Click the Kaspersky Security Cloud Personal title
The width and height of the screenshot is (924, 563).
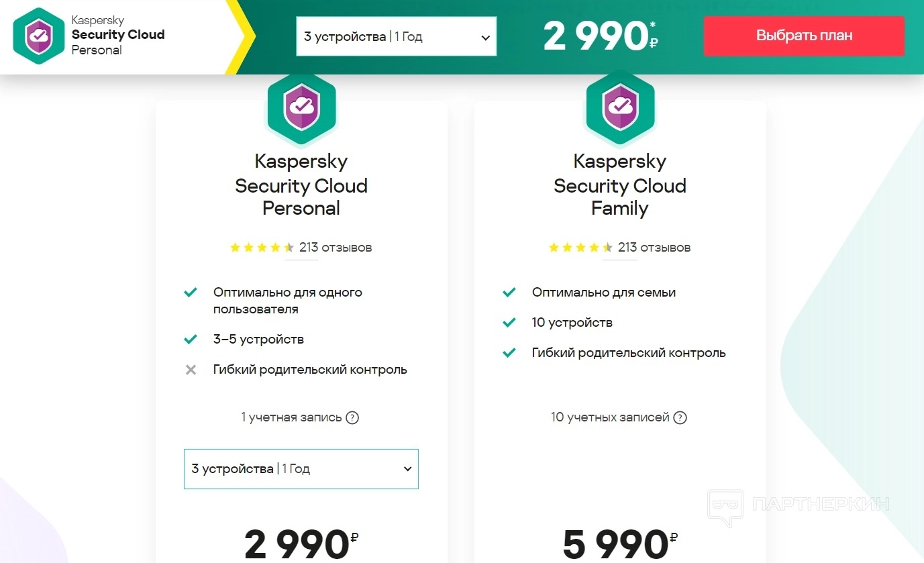point(301,185)
